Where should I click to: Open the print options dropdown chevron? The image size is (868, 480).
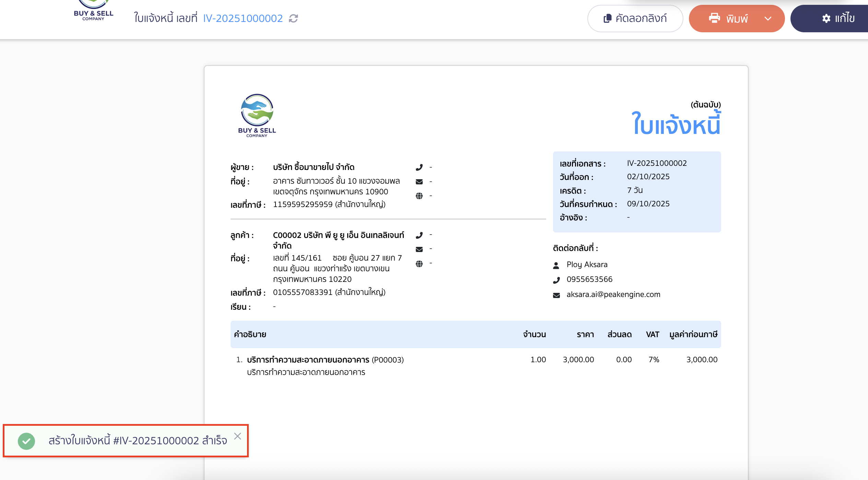(769, 19)
